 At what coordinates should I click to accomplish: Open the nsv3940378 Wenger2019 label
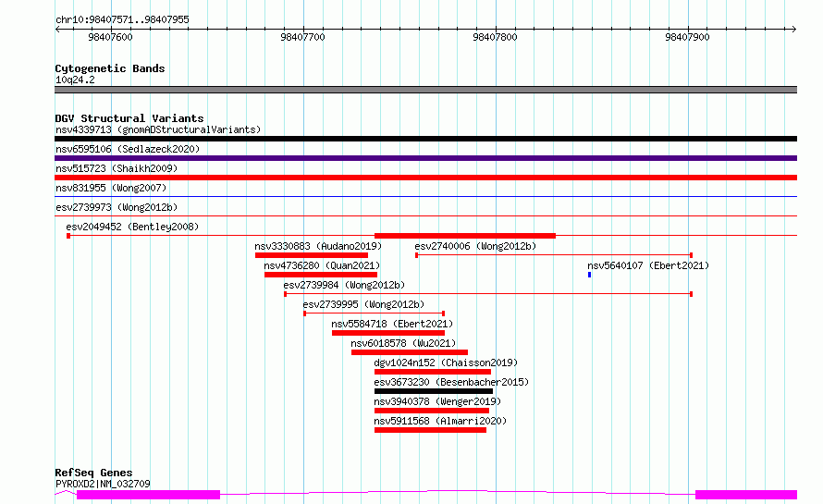[437, 401]
